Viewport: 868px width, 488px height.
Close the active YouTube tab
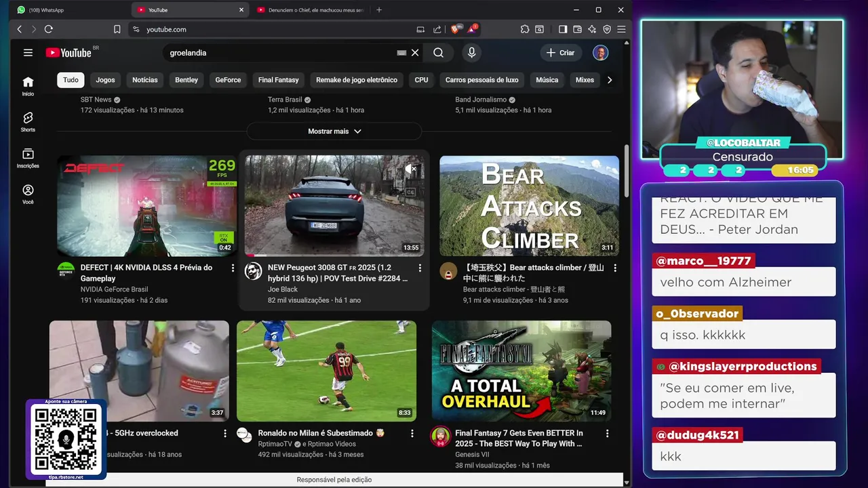point(241,10)
